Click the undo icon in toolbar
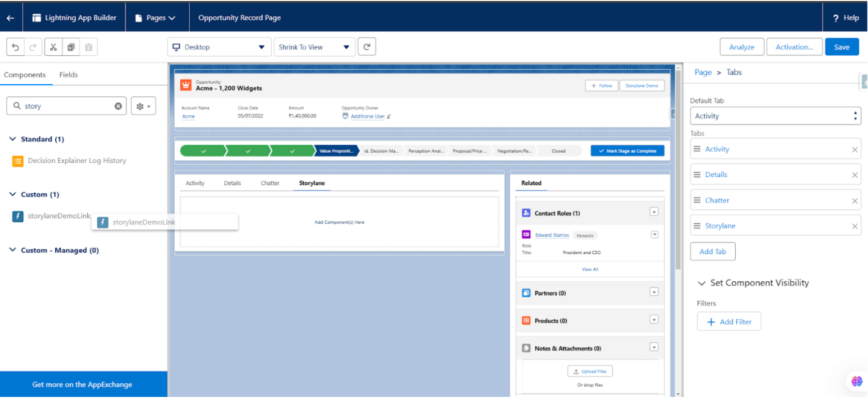 click(x=16, y=47)
